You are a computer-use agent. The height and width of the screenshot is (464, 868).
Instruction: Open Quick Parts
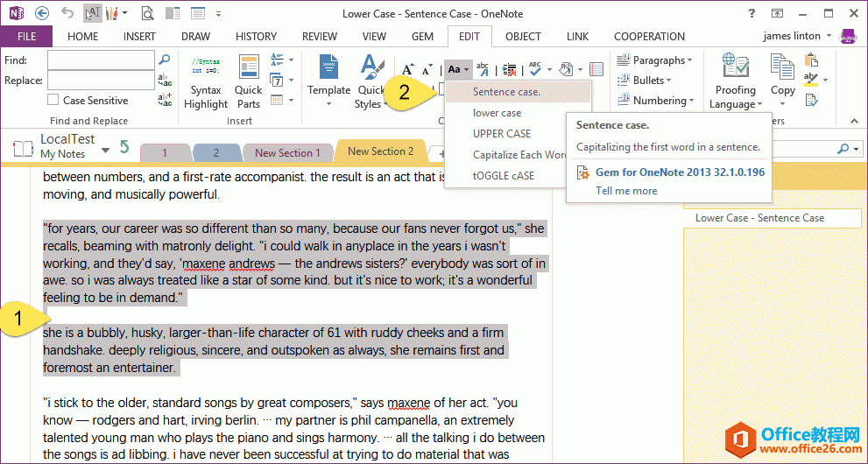[248, 82]
